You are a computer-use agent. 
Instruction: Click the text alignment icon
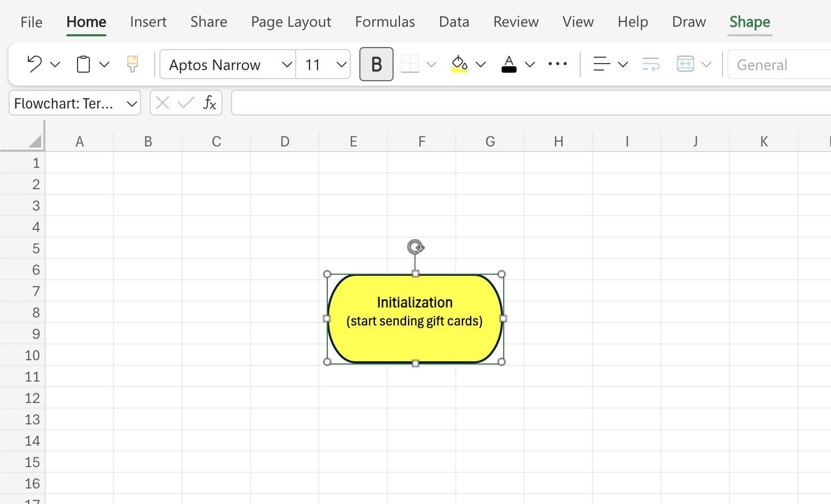click(x=602, y=64)
